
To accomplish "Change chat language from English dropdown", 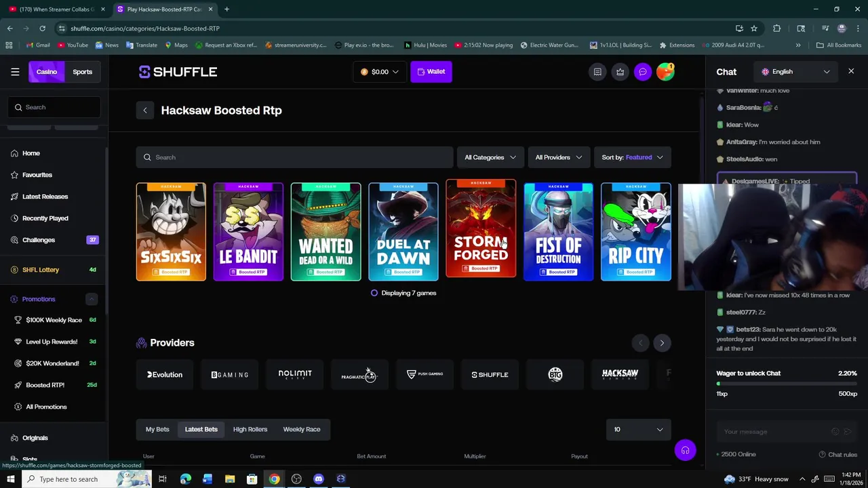I will (x=796, y=72).
